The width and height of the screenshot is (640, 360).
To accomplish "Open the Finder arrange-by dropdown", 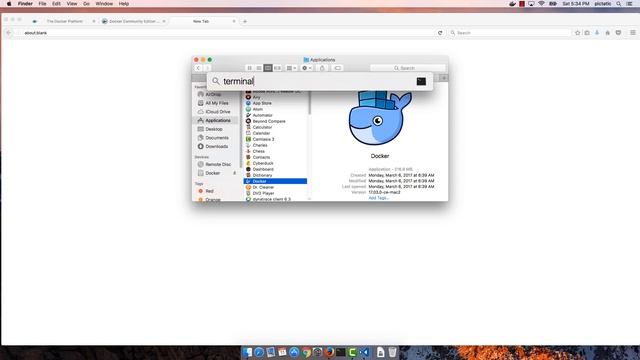I will (291, 68).
